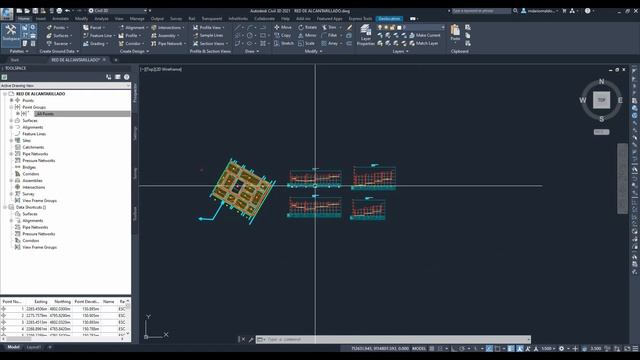Toggle grid display in status bar

tap(431, 349)
